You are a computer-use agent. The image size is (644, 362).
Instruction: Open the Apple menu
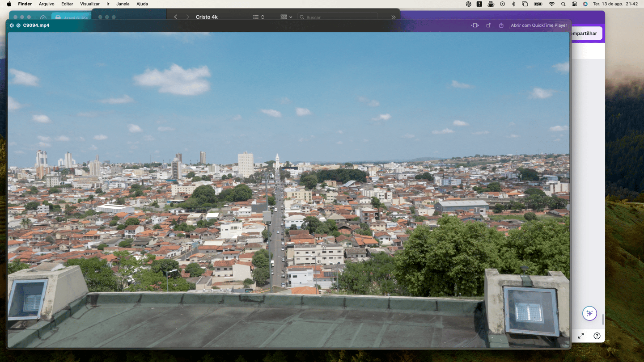point(9,4)
